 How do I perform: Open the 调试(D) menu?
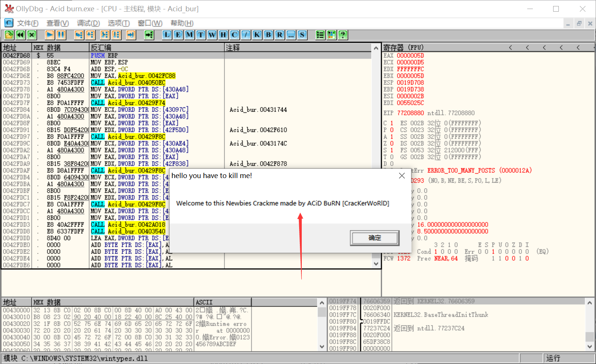tap(88, 23)
